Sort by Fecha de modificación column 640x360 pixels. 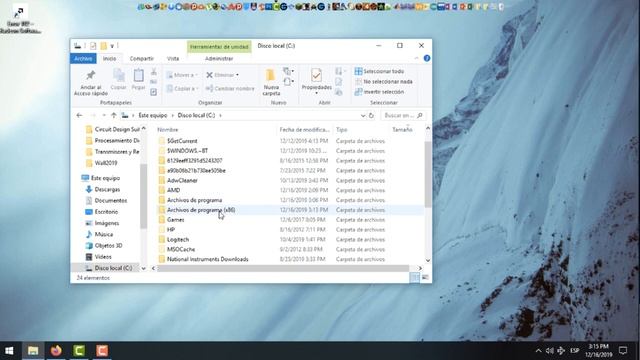coord(304,130)
